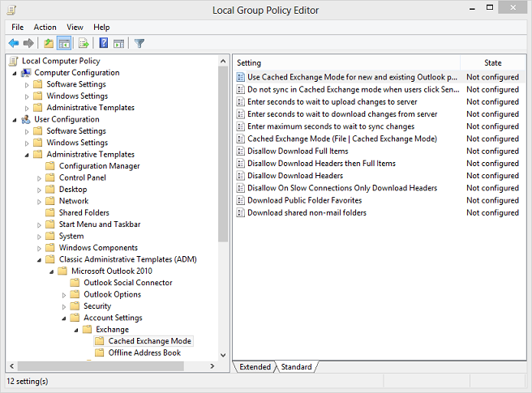Open the File menu

[17, 27]
